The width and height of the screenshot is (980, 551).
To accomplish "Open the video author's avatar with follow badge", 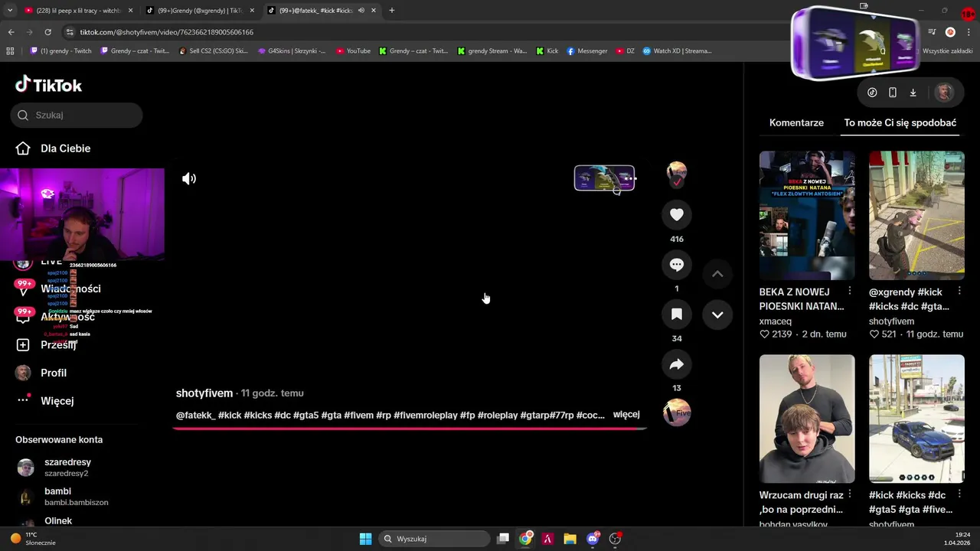I will [677, 174].
